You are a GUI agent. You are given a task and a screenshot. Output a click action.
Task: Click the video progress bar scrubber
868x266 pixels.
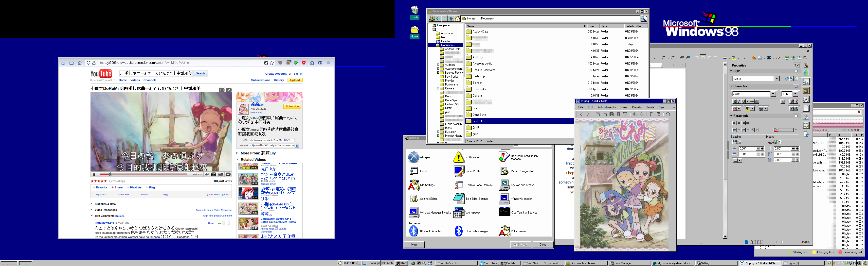tap(110, 174)
